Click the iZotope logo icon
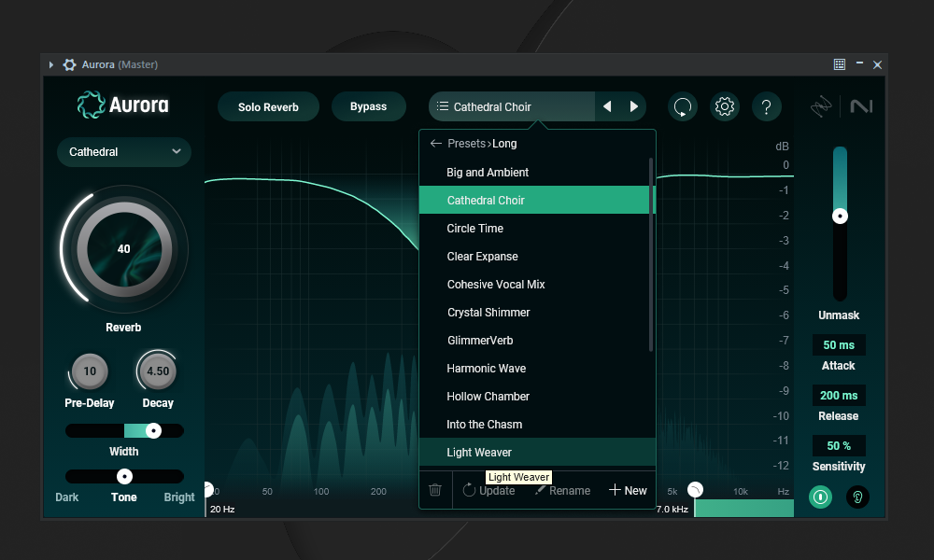 821,106
